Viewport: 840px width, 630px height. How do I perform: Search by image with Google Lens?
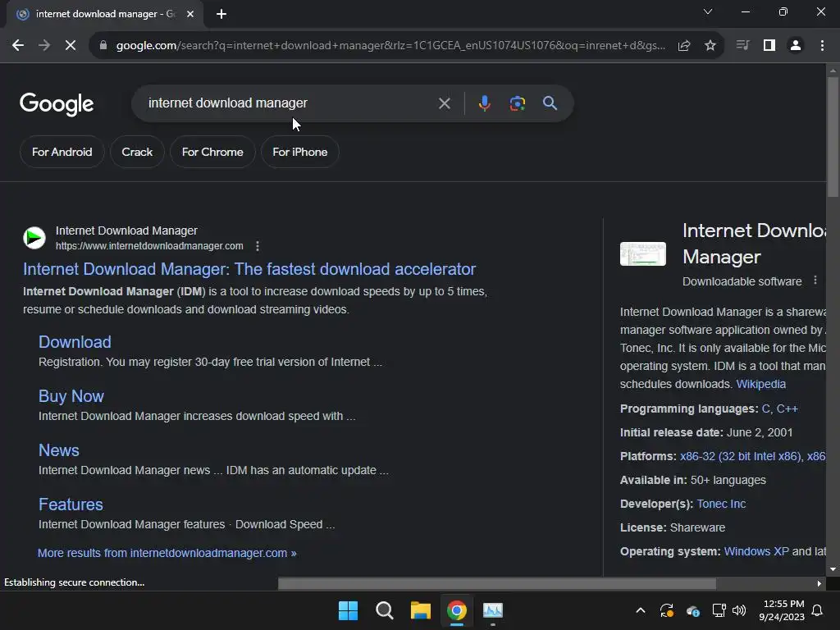pos(517,103)
